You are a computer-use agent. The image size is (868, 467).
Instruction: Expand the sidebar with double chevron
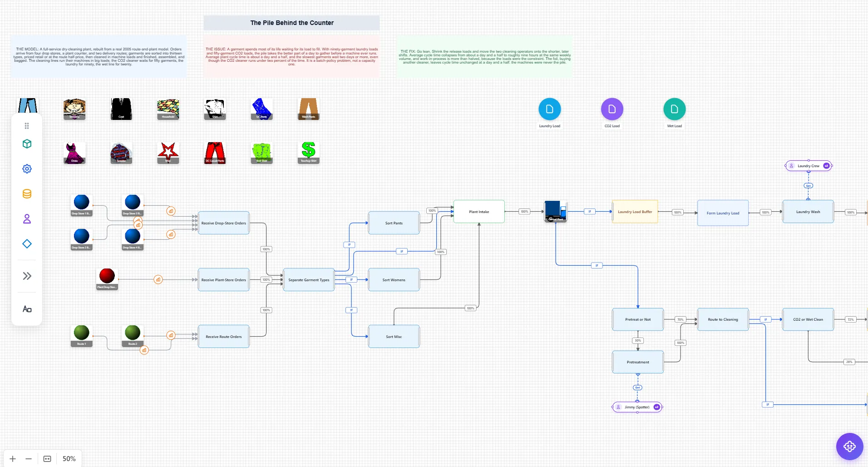(27, 276)
